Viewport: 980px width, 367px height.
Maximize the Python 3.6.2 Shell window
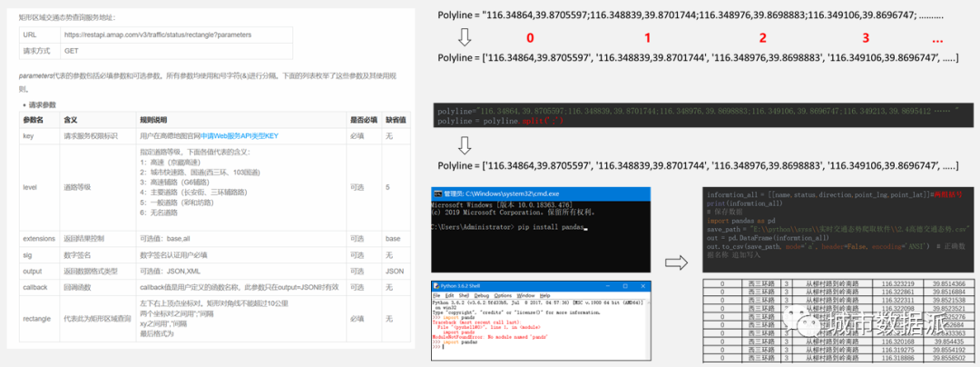coord(625,286)
